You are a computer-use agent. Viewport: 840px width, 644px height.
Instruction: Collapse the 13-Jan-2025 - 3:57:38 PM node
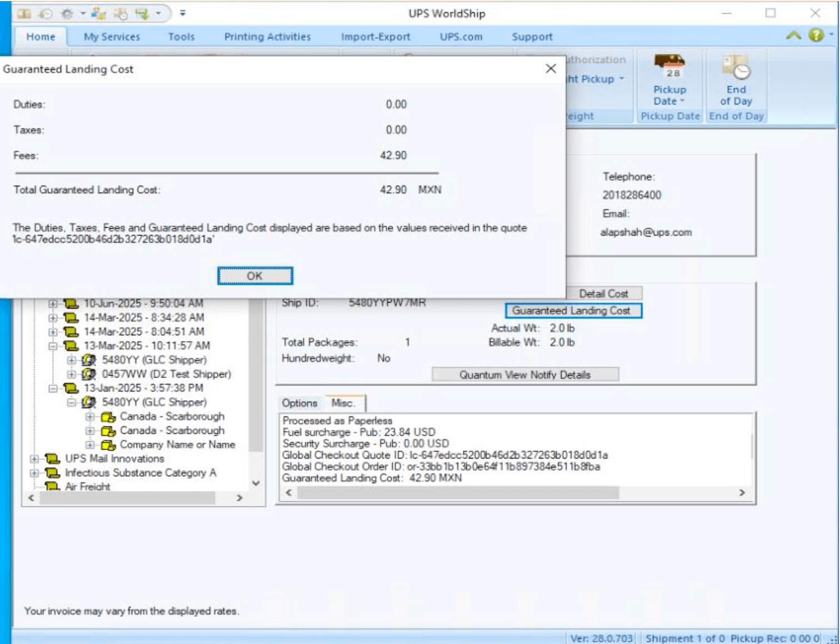53,388
